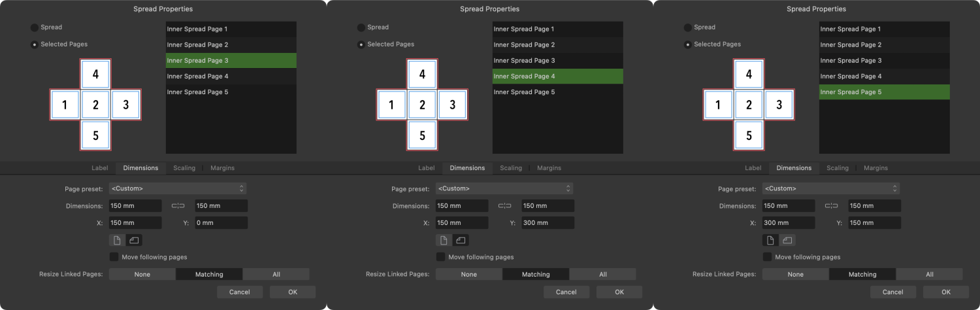
Task: Toggle dimensions link icon in right dialog
Action: pyautogui.click(x=832, y=206)
